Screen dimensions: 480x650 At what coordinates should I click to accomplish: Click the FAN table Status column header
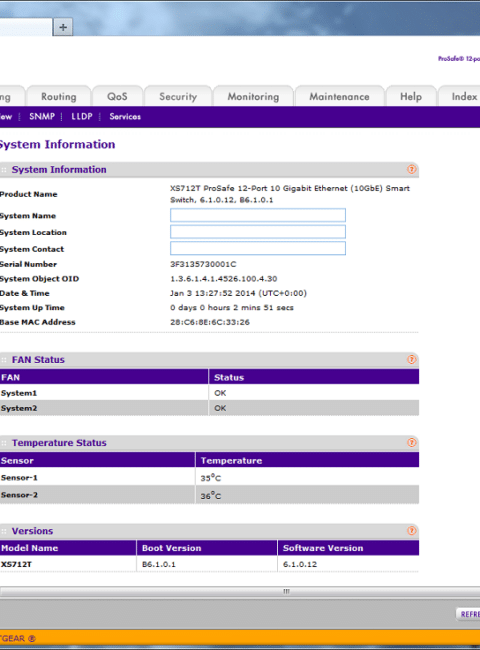point(314,377)
